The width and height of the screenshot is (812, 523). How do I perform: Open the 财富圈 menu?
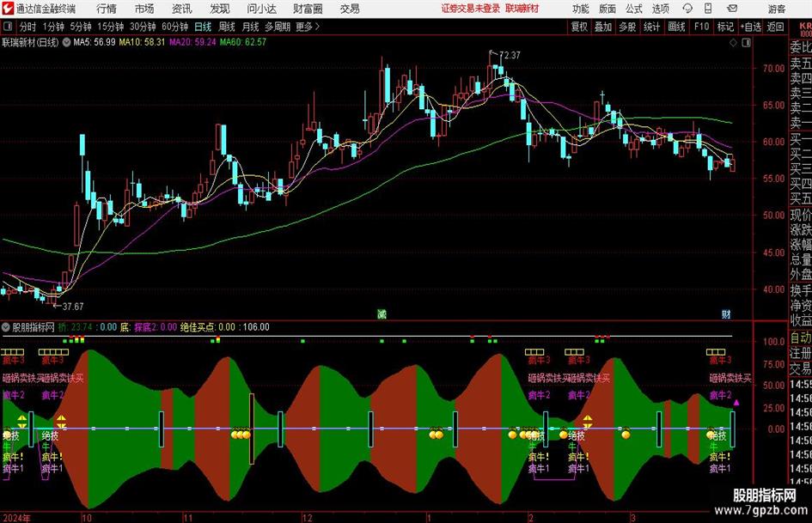(x=308, y=9)
